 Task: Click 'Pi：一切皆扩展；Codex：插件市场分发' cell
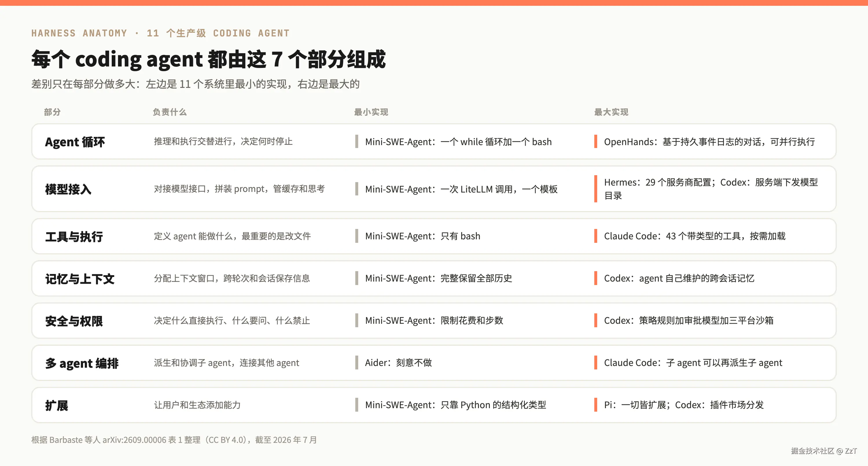point(684,405)
